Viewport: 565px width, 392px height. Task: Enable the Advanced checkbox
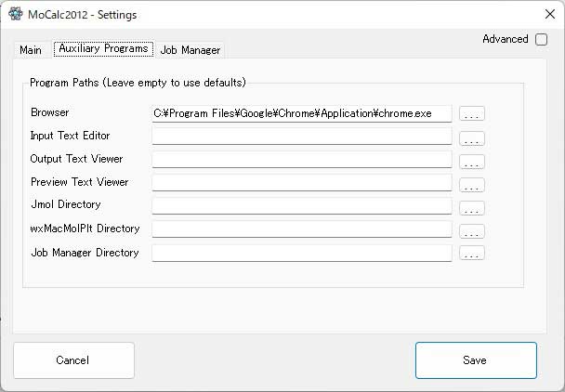pos(541,39)
